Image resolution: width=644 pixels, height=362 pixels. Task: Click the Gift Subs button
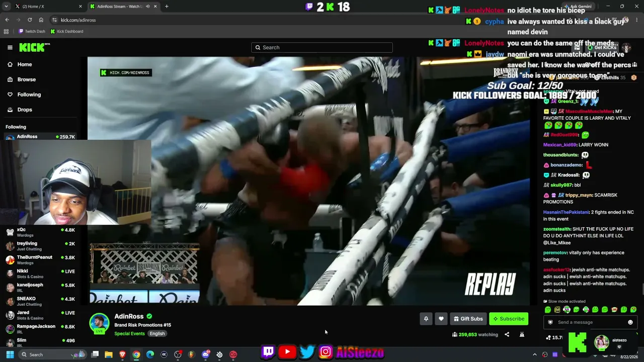click(x=468, y=319)
